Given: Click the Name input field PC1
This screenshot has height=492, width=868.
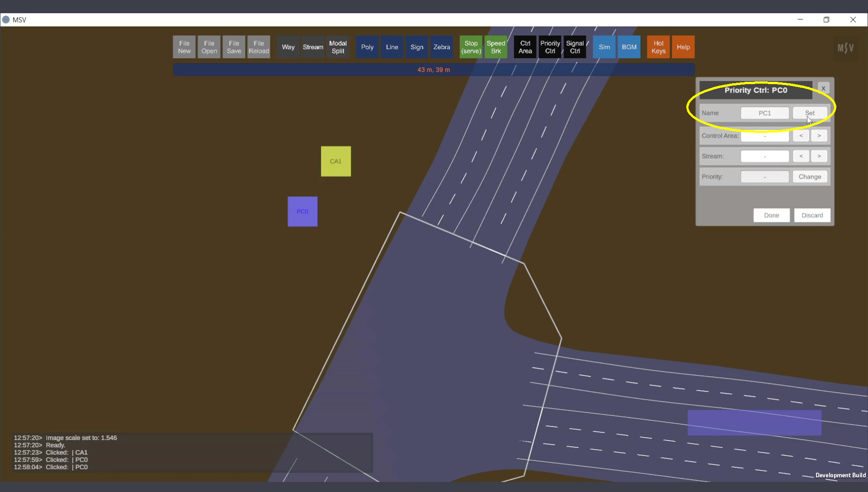Looking at the screenshot, I should tap(764, 113).
